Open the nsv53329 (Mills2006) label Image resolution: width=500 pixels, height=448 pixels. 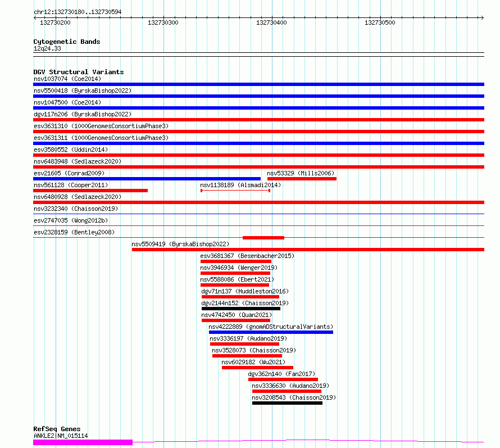click(x=301, y=173)
